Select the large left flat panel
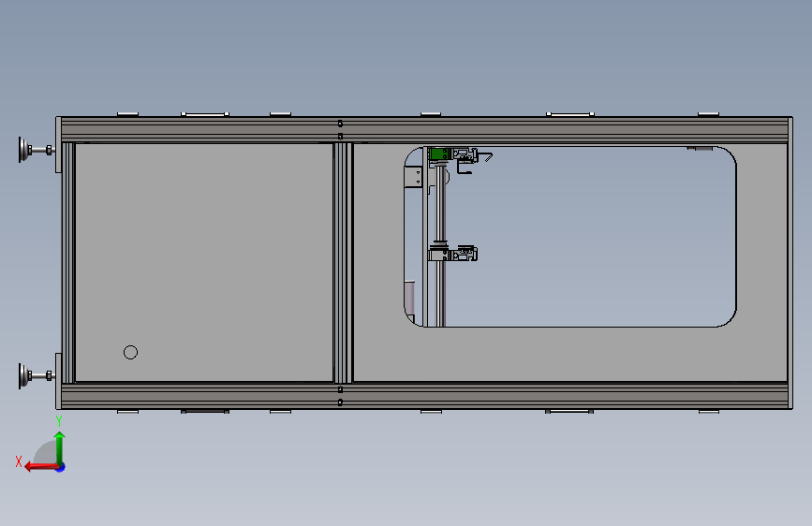This screenshot has height=526, width=812. tap(204, 262)
